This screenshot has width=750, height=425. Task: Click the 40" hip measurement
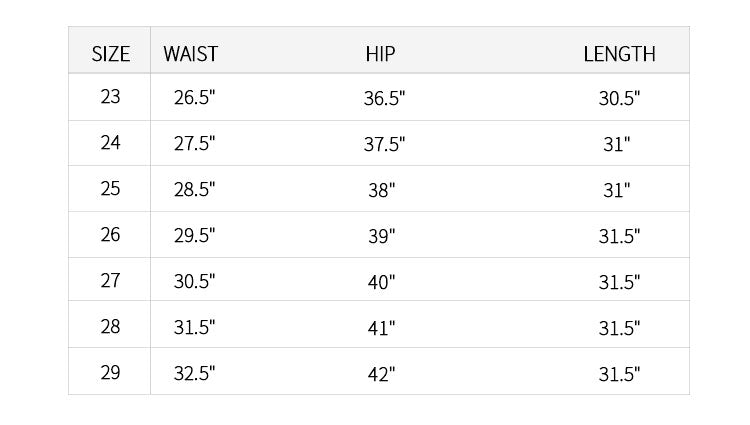tap(381, 282)
